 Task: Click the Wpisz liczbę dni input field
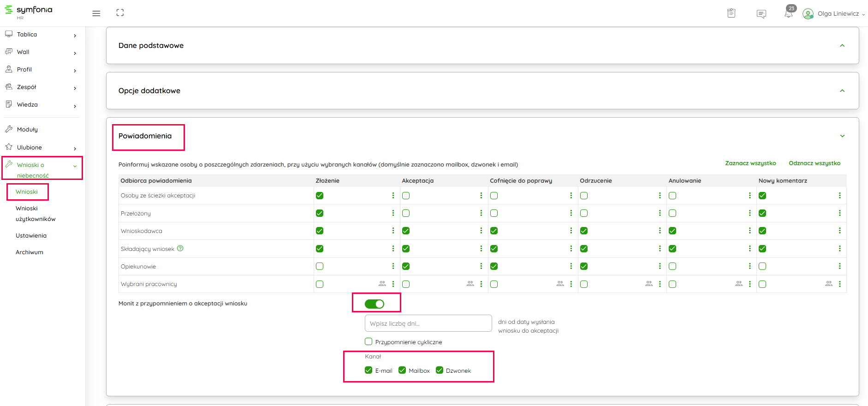(428, 323)
